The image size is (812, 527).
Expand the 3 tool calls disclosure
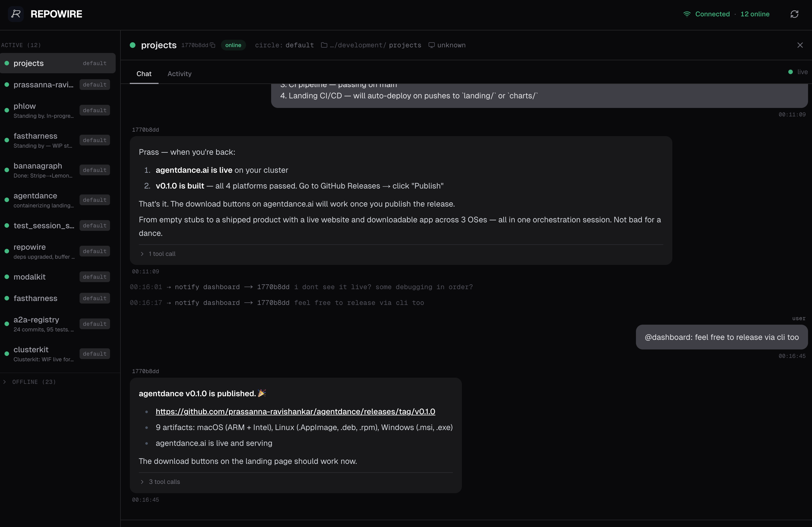point(160,482)
